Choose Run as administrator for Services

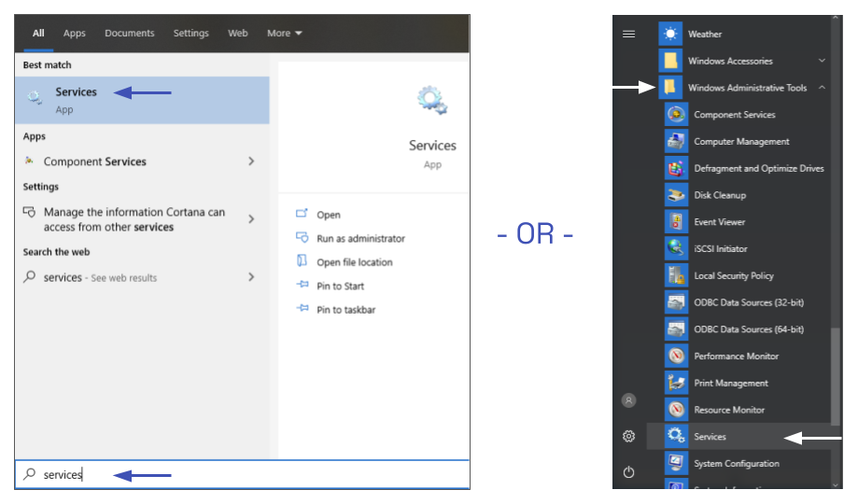[x=360, y=239]
